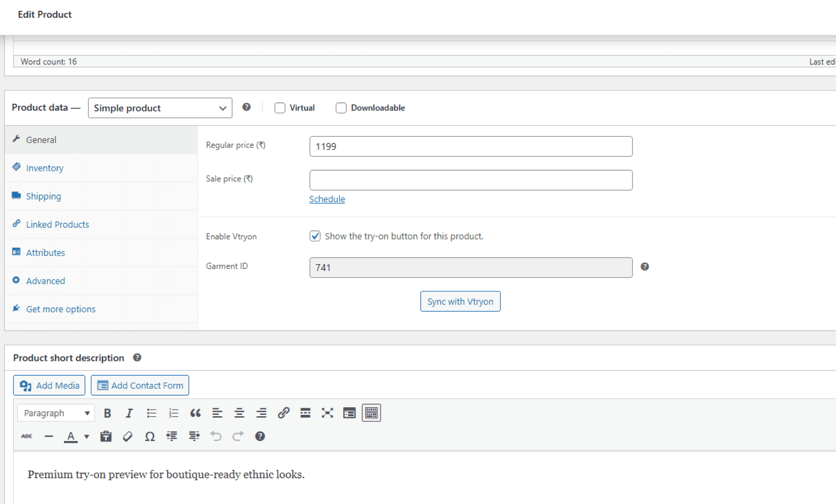Image resolution: width=836 pixels, height=504 pixels.
Task: Open the Schedule link under sale price
Action: 327,199
